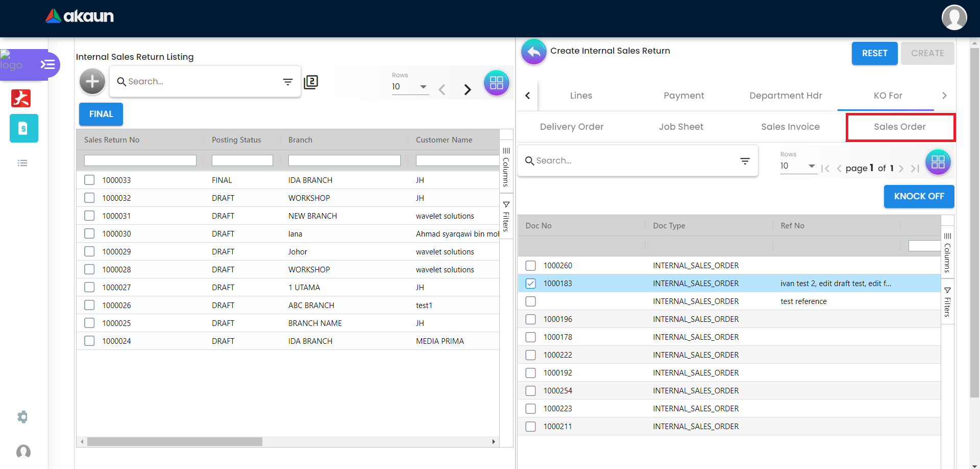Image resolution: width=980 pixels, height=469 pixels.
Task: Click the plus icon to add return
Action: tap(92, 81)
